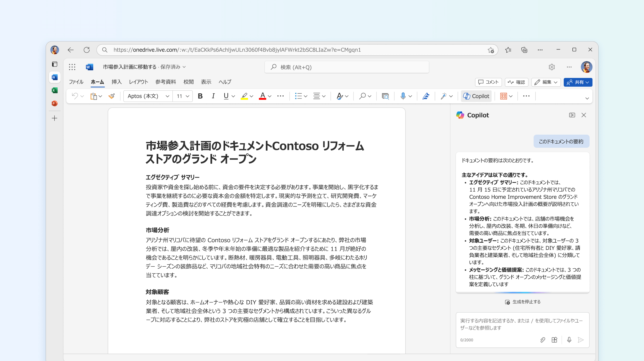Open the app launcher grid icon
Viewport: 644px width, 361px height.
point(72,67)
